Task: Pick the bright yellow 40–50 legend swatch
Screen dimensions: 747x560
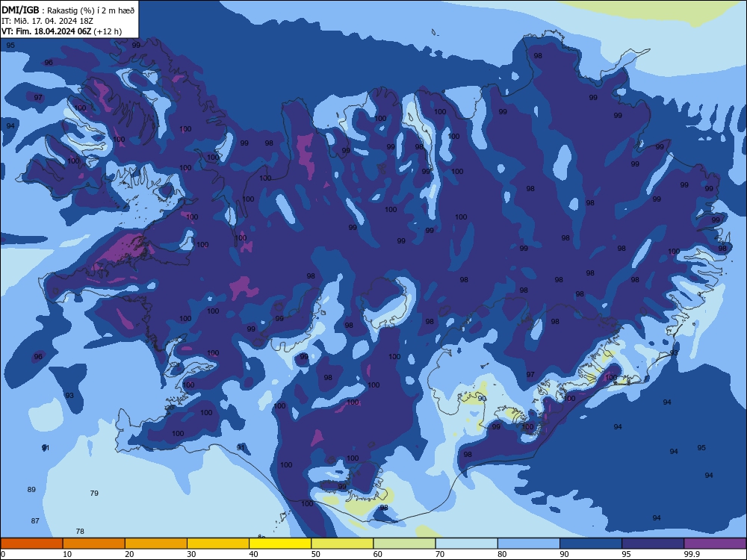Action: pyautogui.click(x=280, y=544)
